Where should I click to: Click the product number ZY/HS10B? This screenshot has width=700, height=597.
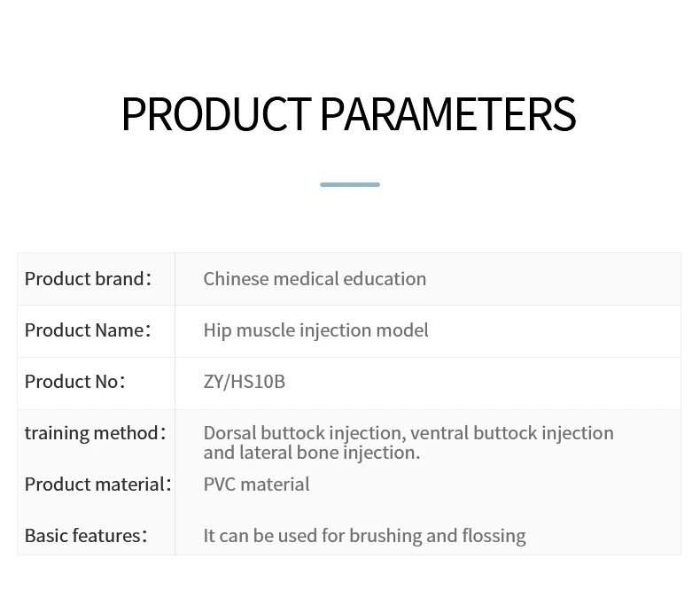245,382
